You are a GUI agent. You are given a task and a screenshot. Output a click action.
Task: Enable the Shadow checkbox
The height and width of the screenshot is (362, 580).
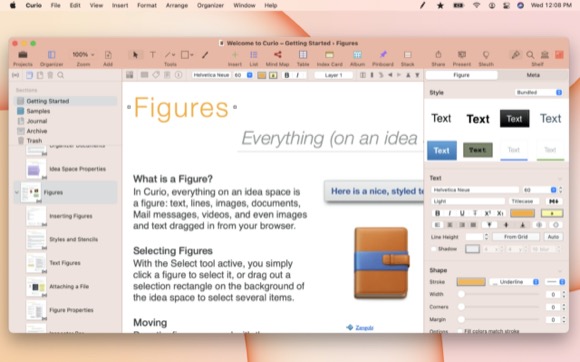434,249
